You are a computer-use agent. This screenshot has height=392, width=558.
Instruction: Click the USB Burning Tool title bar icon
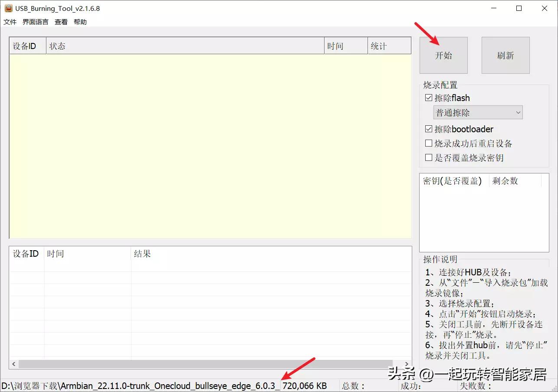[9, 8]
